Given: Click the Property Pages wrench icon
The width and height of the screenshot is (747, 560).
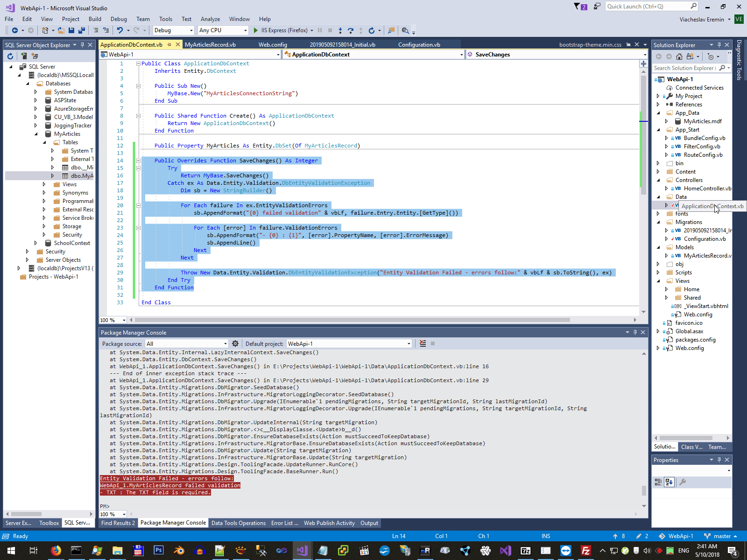Looking at the screenshot, I should point(683,482).
